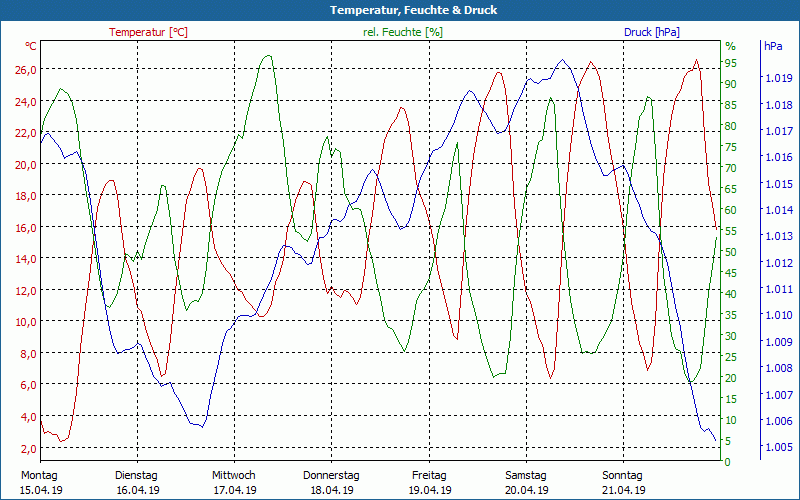800x500 pixels.
Task: Click the 95 tick on humidity axis
Action: pyautogui.click(x=730, y=63)
